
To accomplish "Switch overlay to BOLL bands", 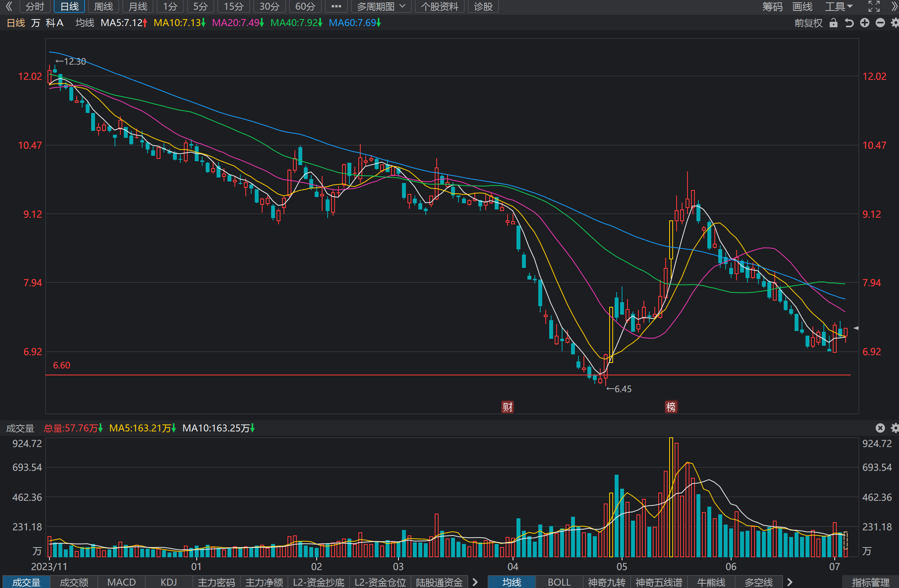I will pos(559,582).
